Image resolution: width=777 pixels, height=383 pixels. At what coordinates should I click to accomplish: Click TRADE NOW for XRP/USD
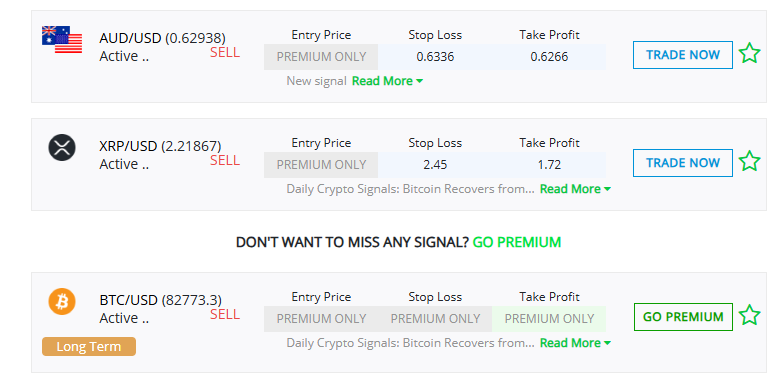pyautogui.click(x=683, y=163)
